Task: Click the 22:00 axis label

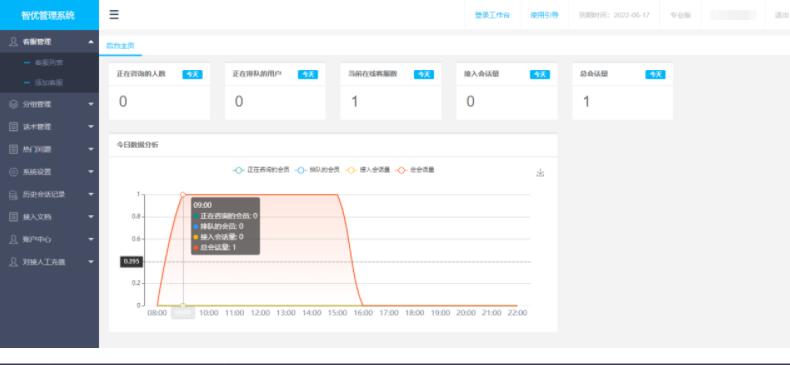Action: click(517, 313)
